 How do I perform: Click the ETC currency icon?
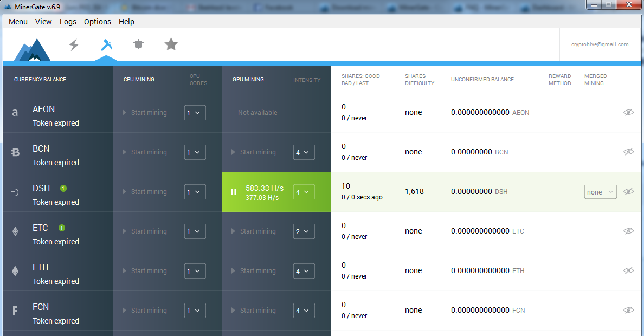point(15,231)
